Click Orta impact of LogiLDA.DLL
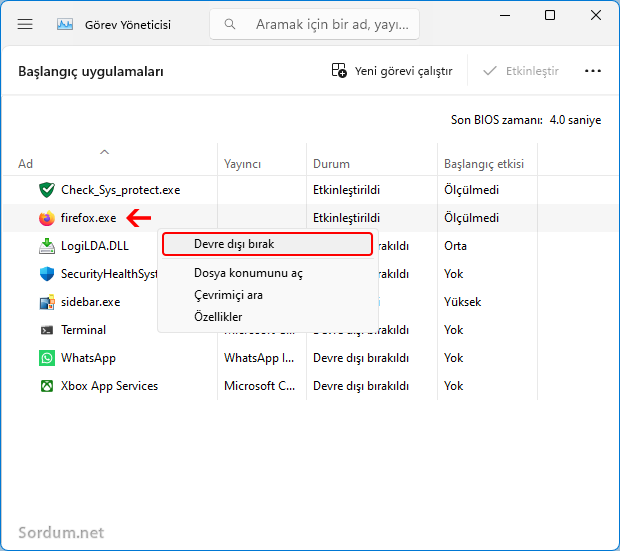The width and height of the screenshot is (620, 551). point(456,246)
